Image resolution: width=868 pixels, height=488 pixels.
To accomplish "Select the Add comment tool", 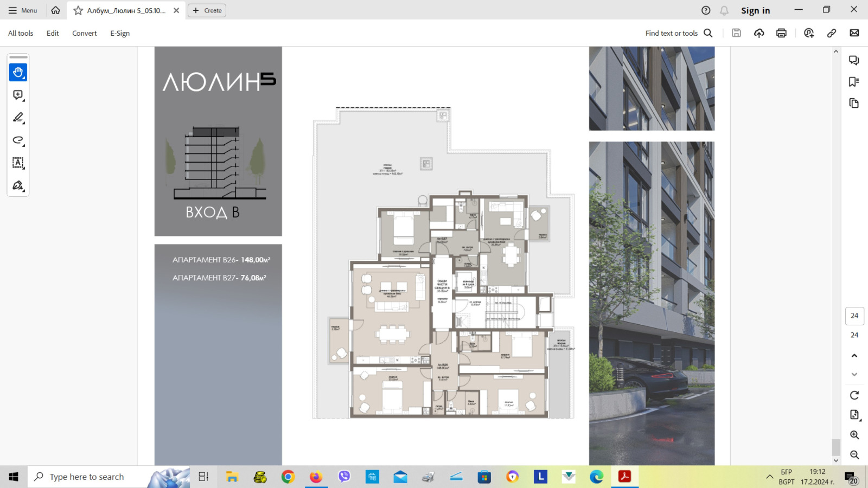I will [x=18, y=95].
